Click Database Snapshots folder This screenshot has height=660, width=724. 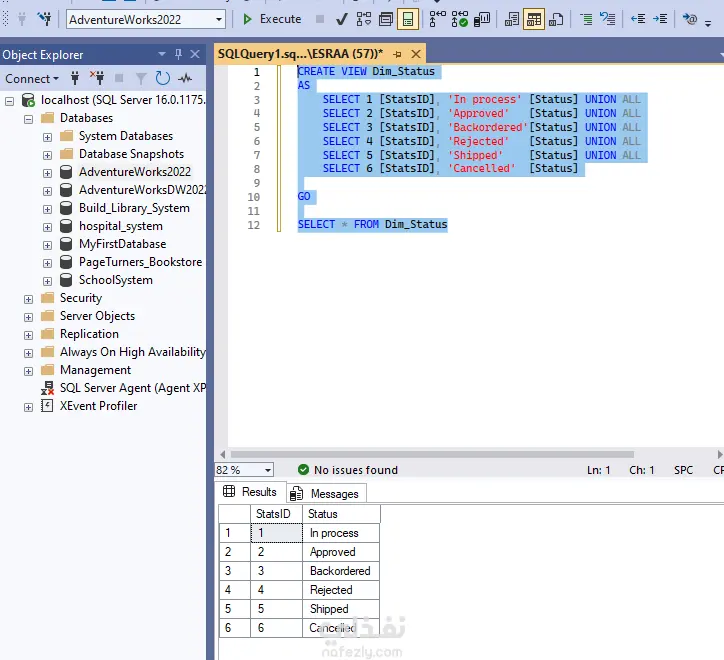(x=131, y=154)
